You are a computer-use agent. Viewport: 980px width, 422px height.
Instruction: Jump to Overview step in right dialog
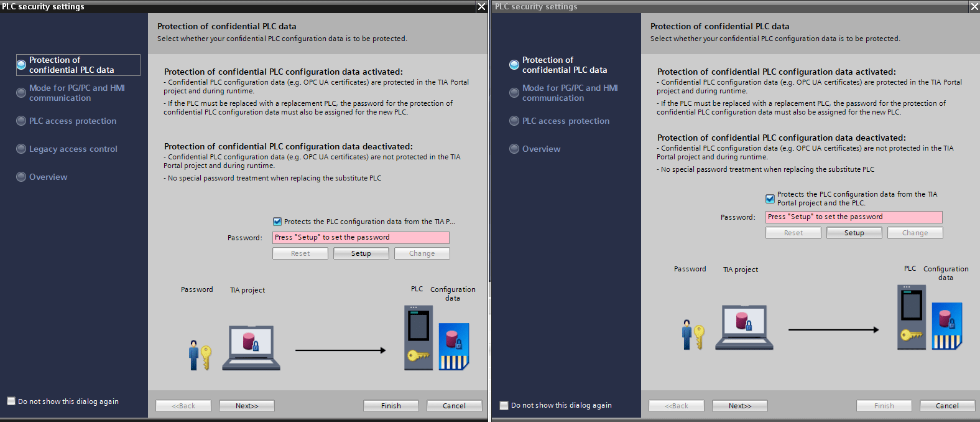point(541,149)
